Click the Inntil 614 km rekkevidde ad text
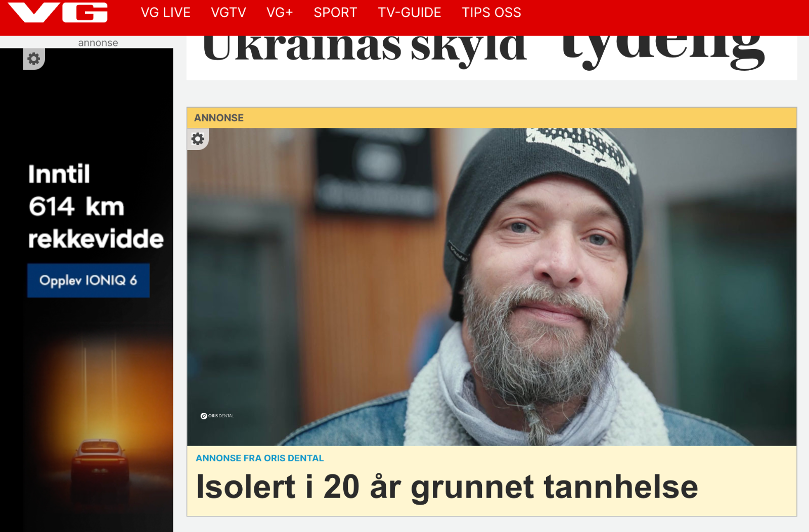The width and height of the screenshot is (809, 532). click(96, 206)
